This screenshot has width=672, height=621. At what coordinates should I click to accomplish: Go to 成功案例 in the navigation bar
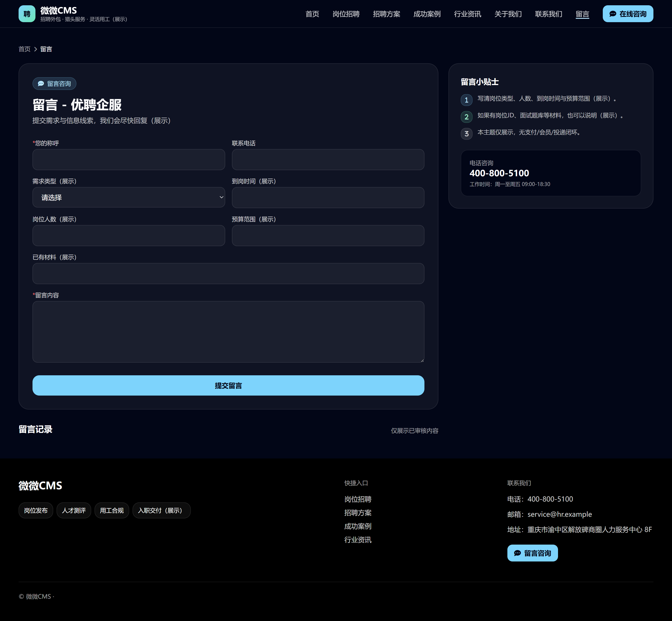(427, 14)
